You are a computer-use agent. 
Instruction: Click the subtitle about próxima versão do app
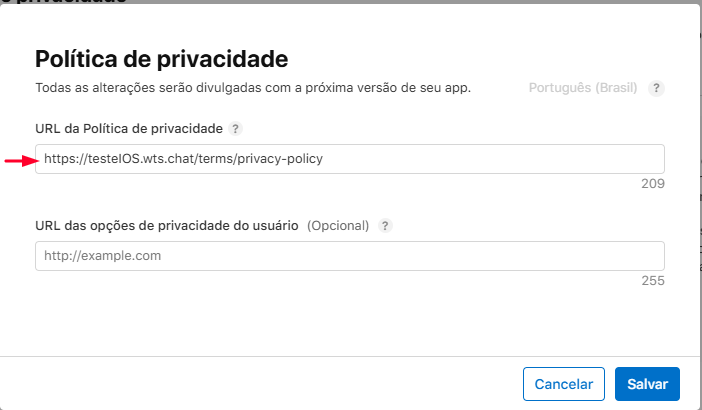253,88
